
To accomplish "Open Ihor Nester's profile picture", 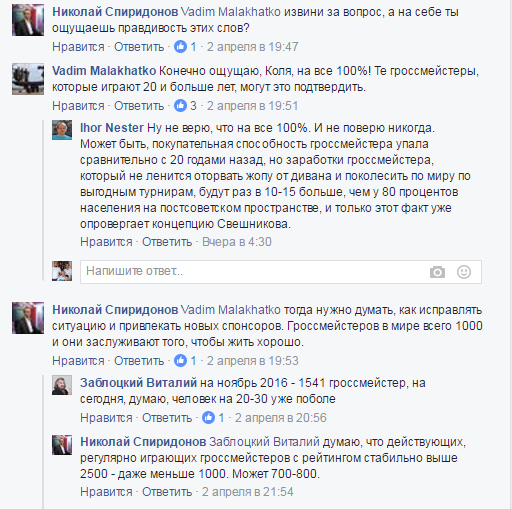I will point(62,130).
